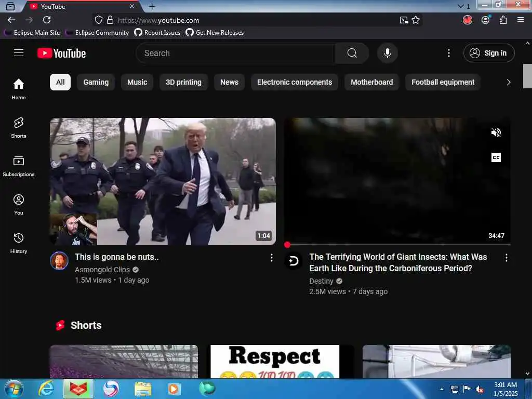Go to Home in sidebar

(19, 89)
